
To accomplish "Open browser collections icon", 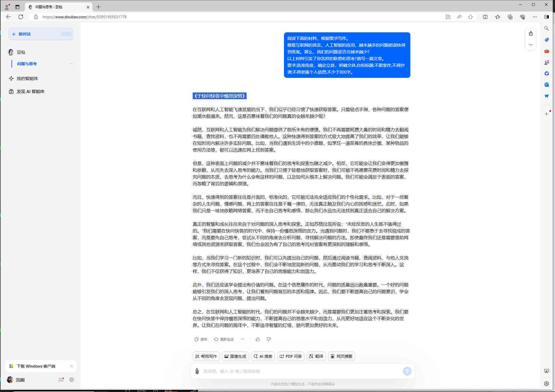I will pos(510,17).
